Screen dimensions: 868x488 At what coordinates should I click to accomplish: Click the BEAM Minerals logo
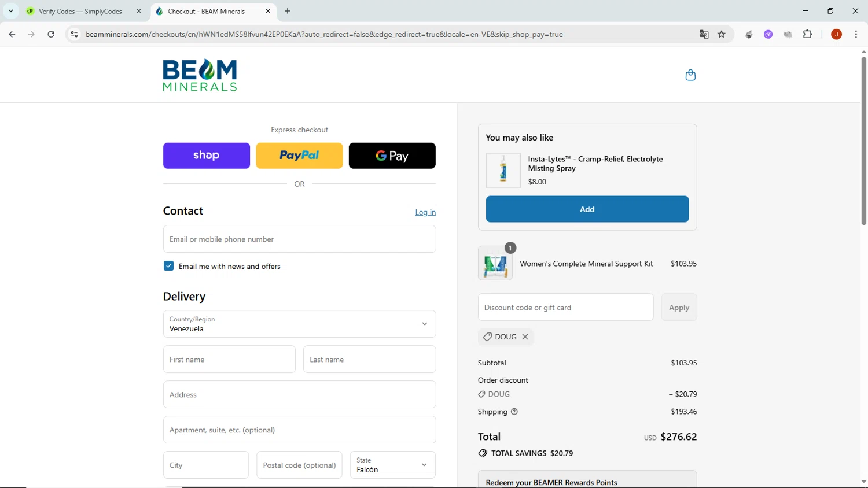coord(200,75)
